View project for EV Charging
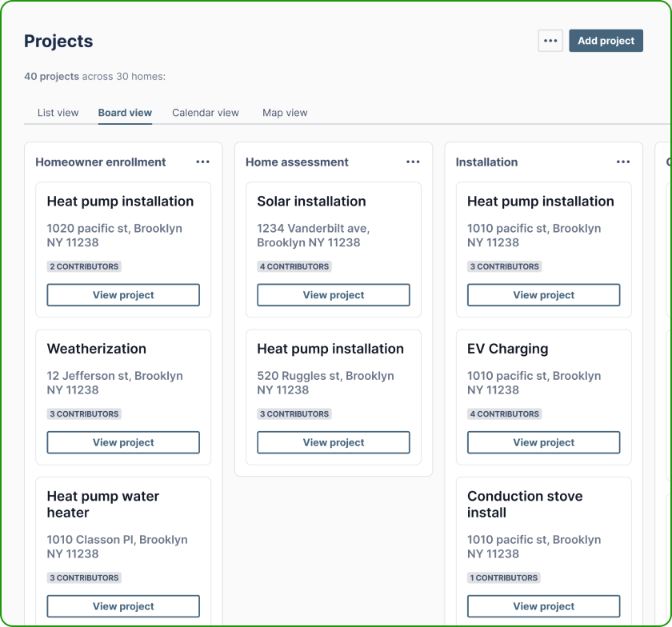The image size is (672, 627). [544, 442]
